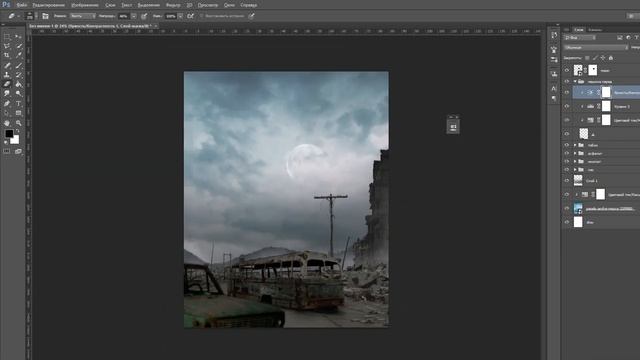The height and width of the screenshot is (360, 640).
Task: Expand the group just above асфальт
Action: 575,145
